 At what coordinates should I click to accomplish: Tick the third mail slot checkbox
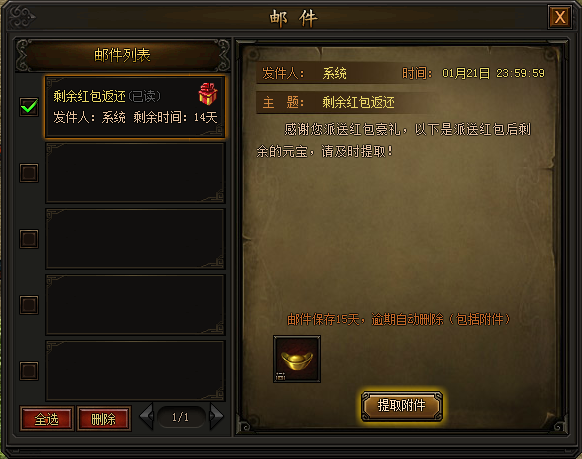(29, 239)
